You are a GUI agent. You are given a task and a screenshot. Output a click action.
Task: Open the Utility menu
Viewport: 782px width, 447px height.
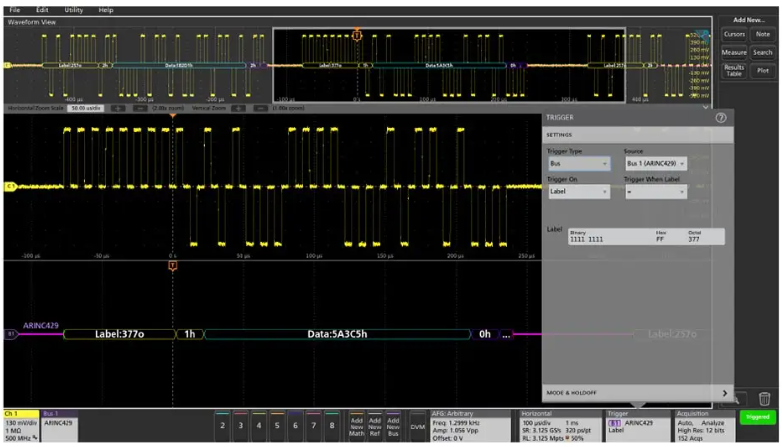coord(74,10)
